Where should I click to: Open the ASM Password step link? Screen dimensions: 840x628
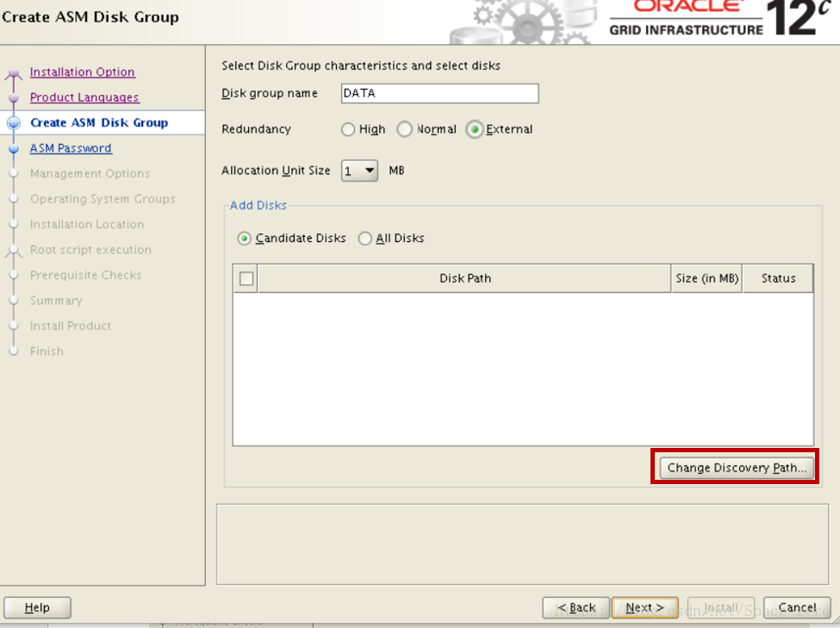pyautogui.click(x=71, y=148)
